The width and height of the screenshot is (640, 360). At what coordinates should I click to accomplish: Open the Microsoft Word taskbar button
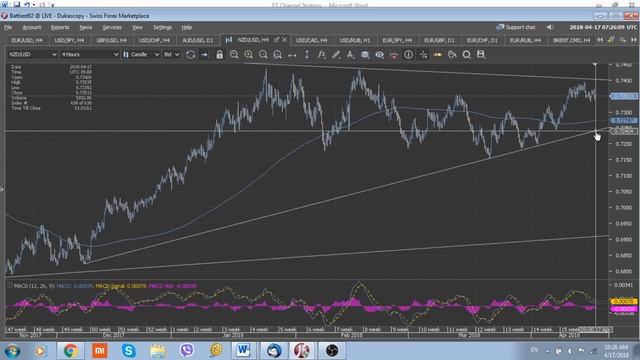click(x=244, y=351)
